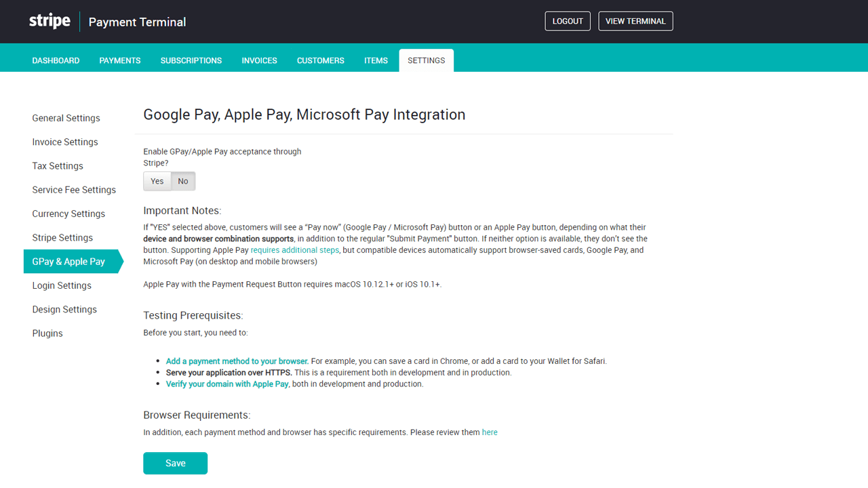Select Yes to enable GPay/Apple Pay
Image resolution: width=868 pixels, height=488 pixels.
pyautogui.click(x=157, y=181)
